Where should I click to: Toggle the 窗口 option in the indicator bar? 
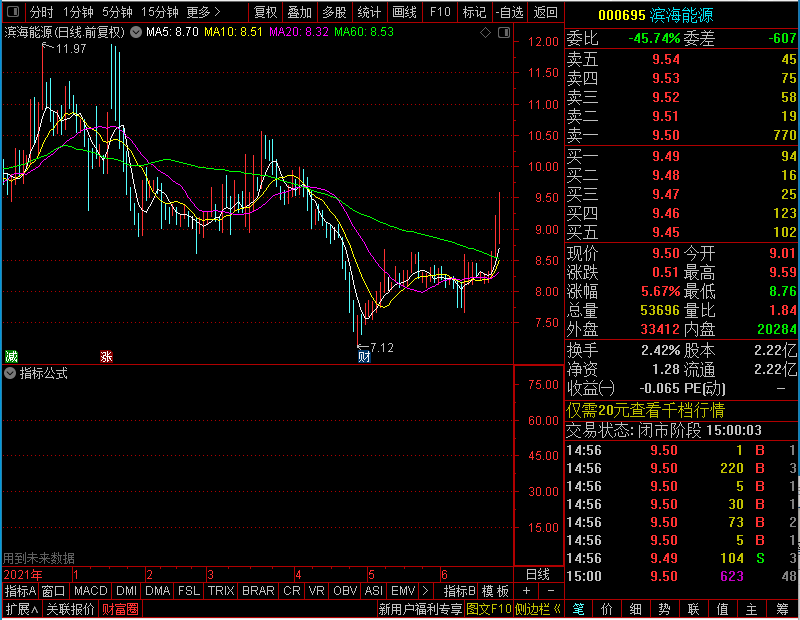click(x=54, y=591)
